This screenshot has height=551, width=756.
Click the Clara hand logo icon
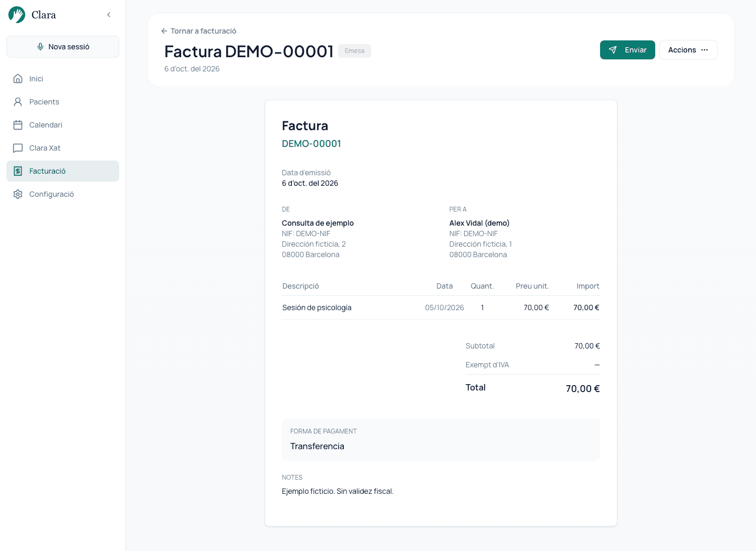(17, 15)
